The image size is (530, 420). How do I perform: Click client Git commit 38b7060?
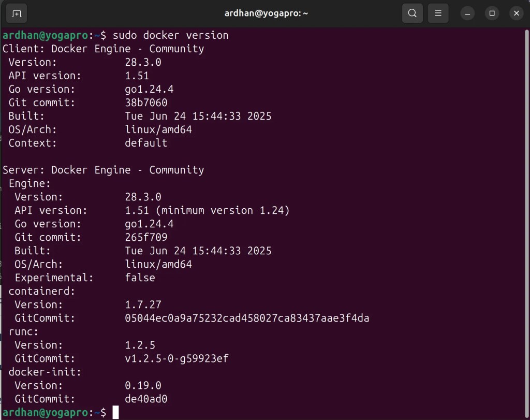(146, 103)
